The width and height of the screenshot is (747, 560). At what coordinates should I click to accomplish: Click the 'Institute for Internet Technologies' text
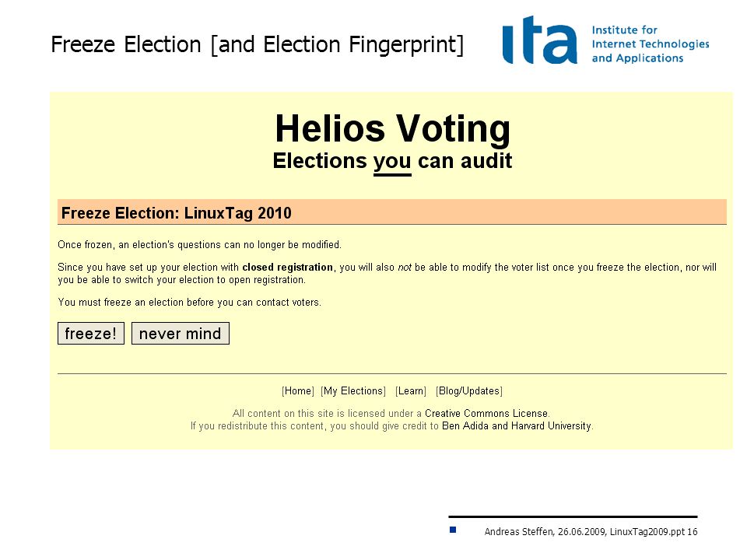tap(651, 37)
